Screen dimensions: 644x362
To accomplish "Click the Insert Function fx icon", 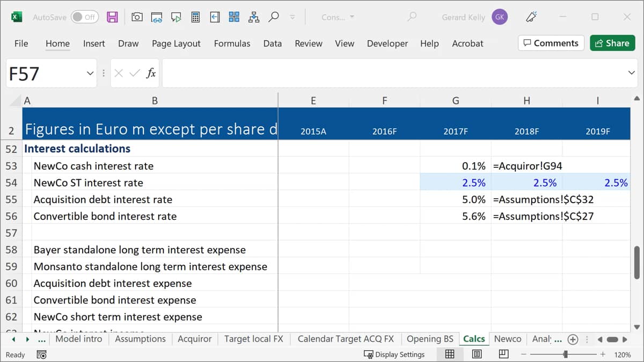I will coord(151,73).
